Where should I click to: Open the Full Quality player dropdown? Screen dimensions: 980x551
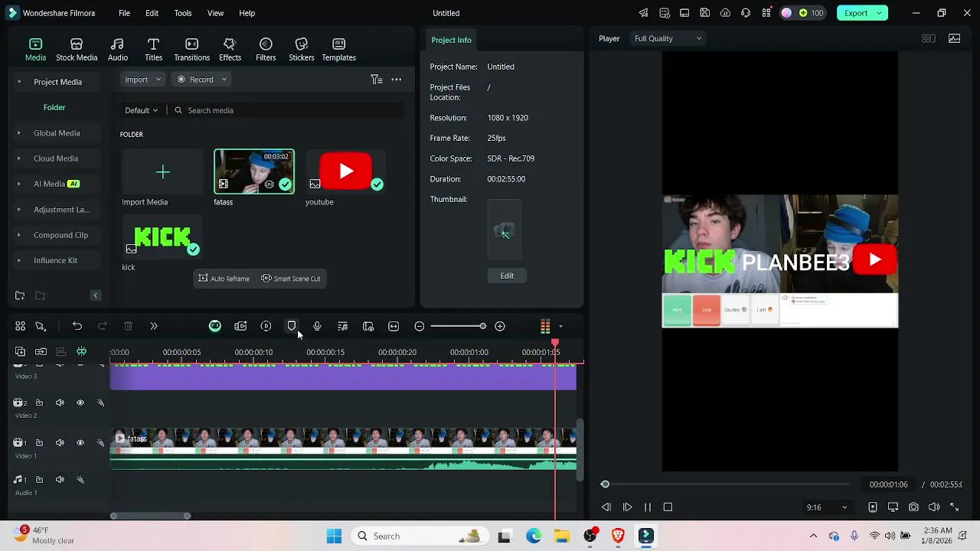(668, 38)
